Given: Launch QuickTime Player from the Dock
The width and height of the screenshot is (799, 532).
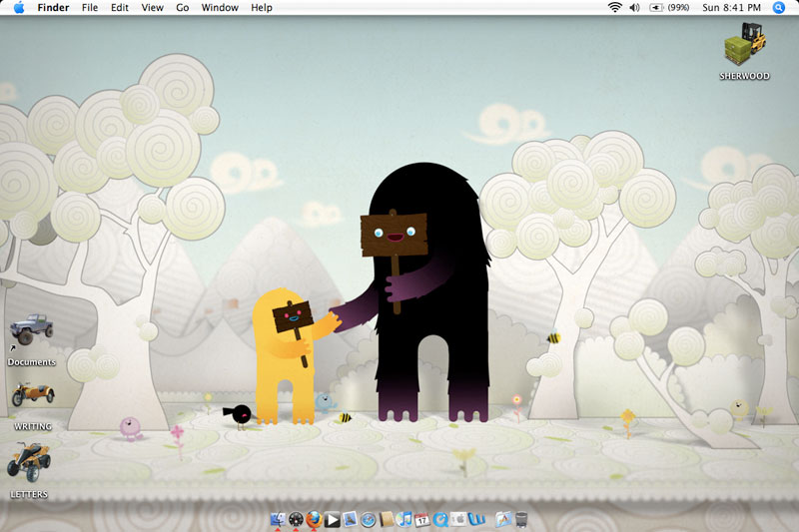Looking at the screenshot, I should [x=440, y=520].
